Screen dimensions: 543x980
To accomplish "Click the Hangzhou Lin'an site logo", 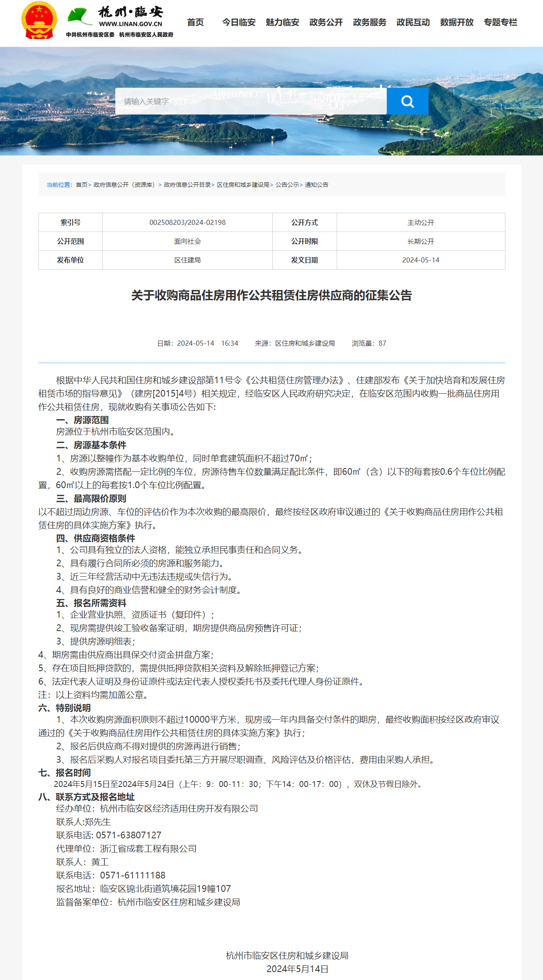I will 120,22.
